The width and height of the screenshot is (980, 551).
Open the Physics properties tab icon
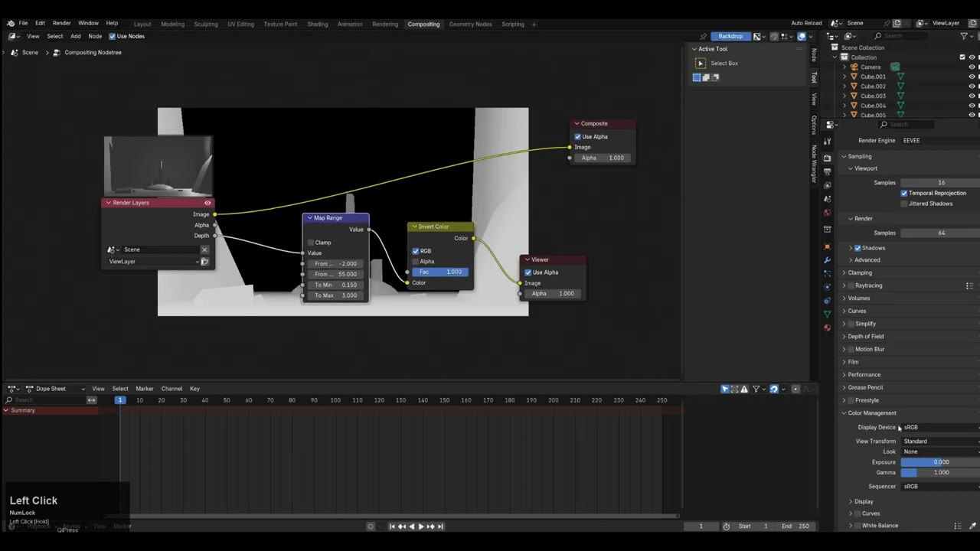(827, 287)
